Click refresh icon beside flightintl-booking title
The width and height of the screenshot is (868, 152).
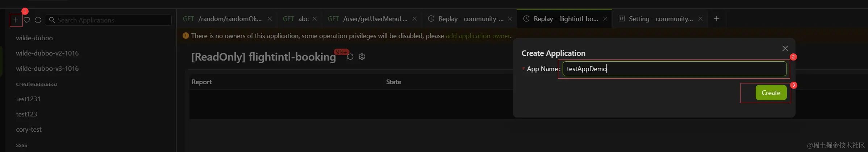pyautogui.click(x=350, y=57)
